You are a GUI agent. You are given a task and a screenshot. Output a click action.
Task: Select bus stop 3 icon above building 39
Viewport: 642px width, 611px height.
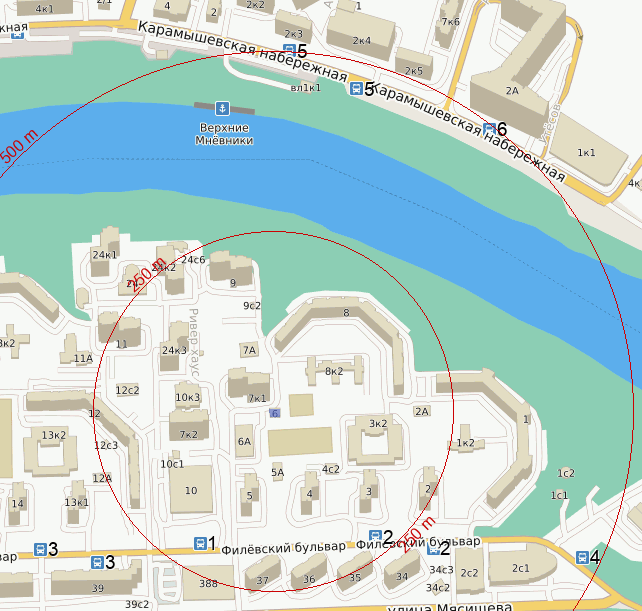[97, 562]
